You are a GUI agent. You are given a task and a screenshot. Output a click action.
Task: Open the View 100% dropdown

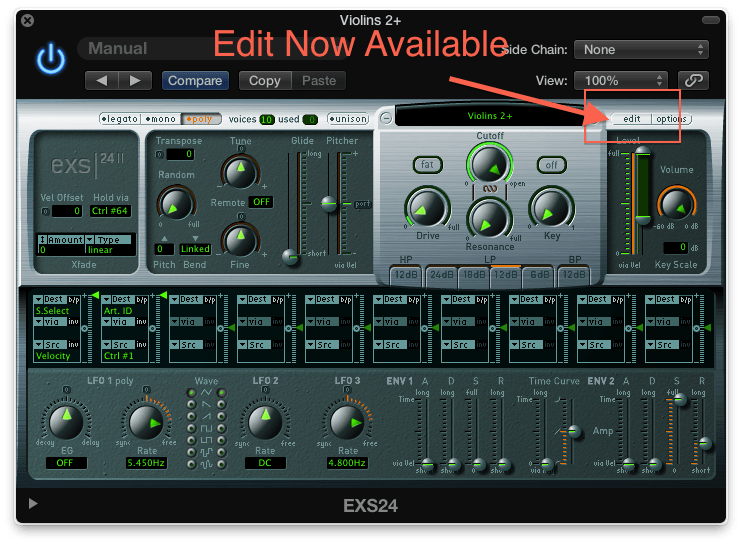620,80
